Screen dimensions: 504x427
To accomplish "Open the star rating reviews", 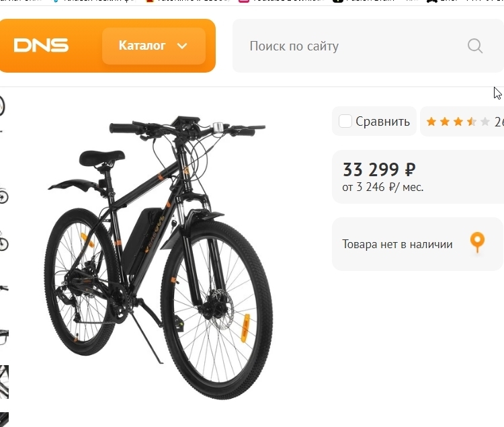I will point(462,122).
